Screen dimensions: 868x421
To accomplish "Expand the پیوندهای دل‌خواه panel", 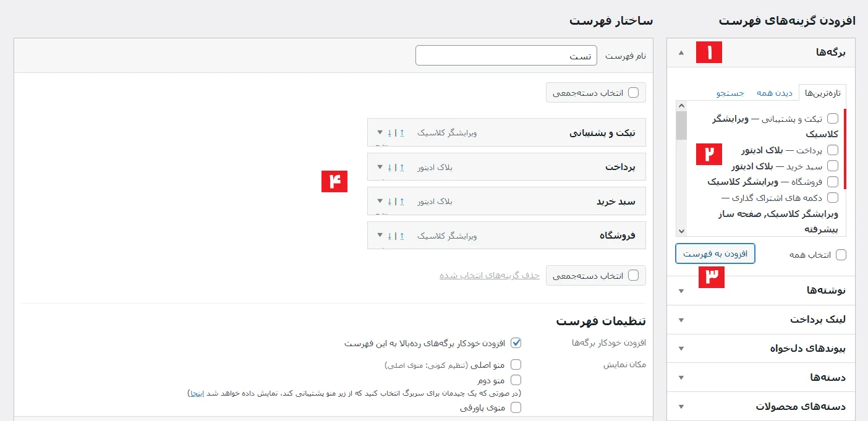I will pyautogui.click(x=681, y=348).
